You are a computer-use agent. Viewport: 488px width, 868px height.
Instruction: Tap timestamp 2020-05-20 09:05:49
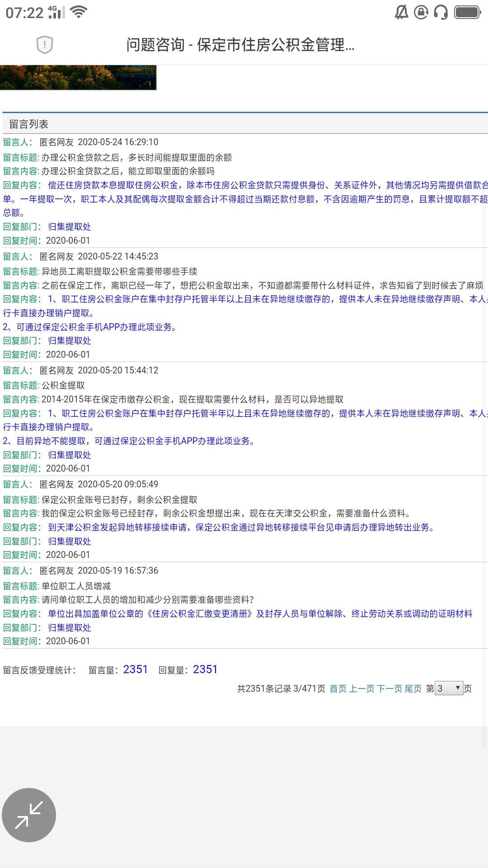[x=118, y=484]
